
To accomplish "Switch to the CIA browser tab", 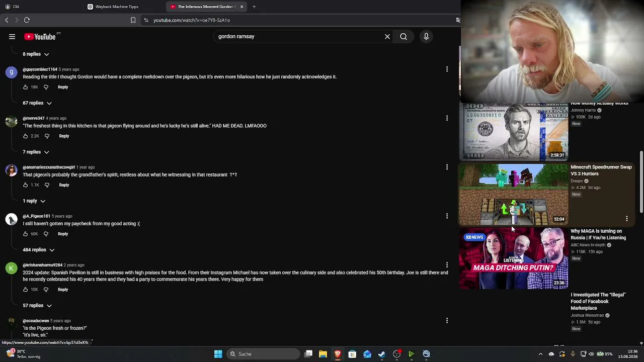I will (41, 7).
